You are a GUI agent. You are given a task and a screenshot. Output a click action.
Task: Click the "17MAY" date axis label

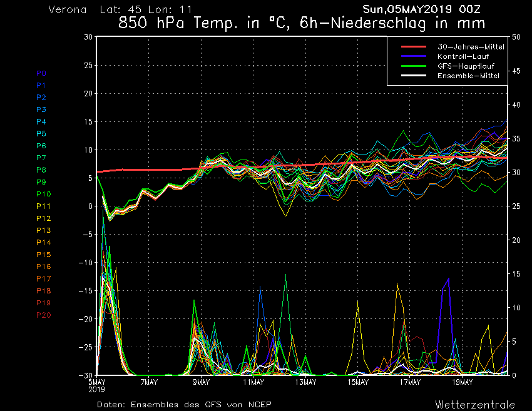pyautogui.click(x=410, y=382)
